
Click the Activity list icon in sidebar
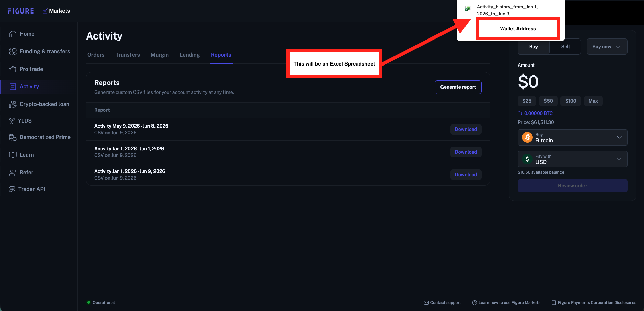(x=13, y=87)
